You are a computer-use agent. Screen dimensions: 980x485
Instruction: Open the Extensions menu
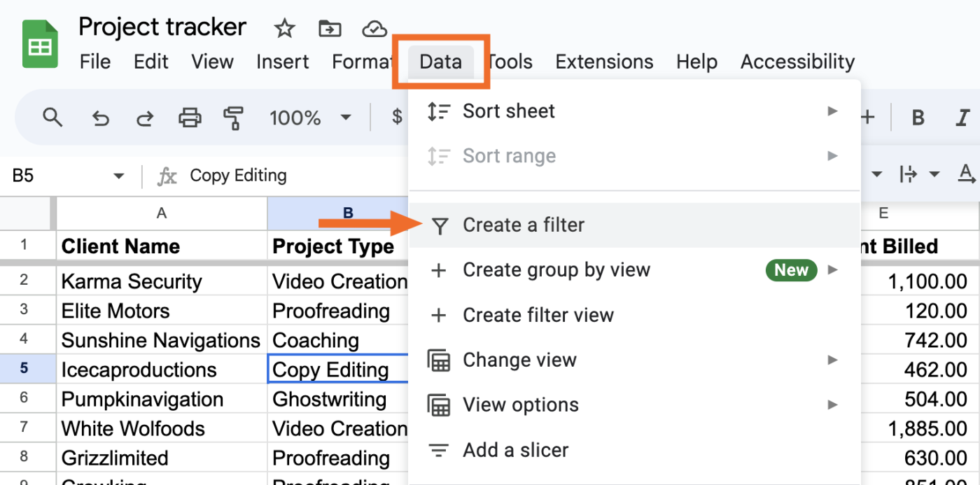(x=604, y=62)
